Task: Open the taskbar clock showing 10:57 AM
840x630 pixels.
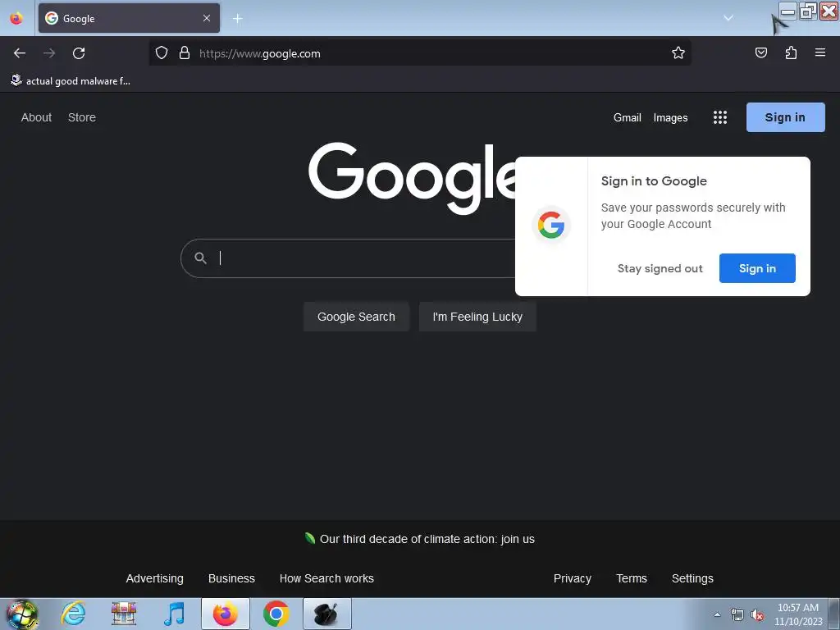Action: point(797,614)
